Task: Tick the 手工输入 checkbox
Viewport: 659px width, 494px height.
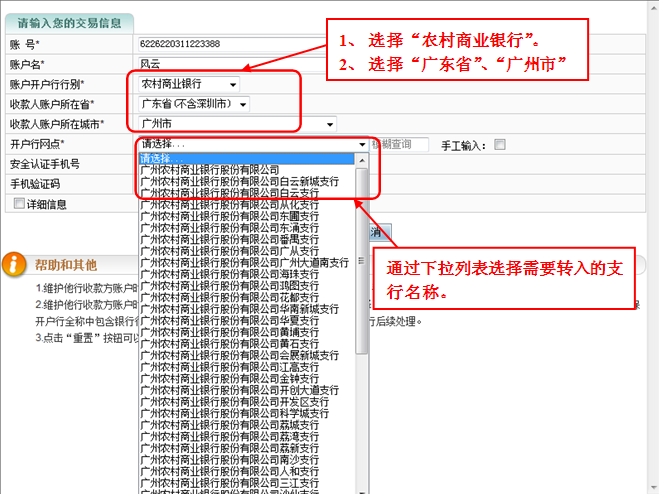Action: pos(500,145)
